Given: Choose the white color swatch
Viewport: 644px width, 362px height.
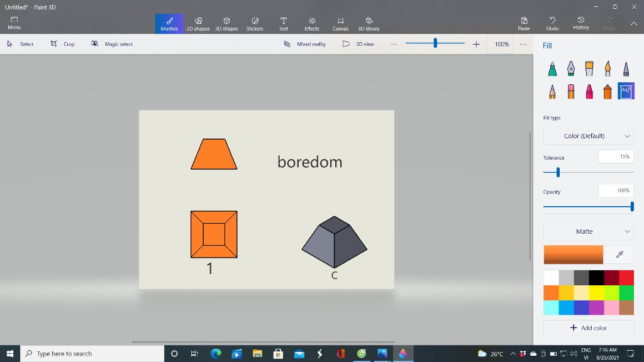Looking at the screenshot, I should coord(551,277).
